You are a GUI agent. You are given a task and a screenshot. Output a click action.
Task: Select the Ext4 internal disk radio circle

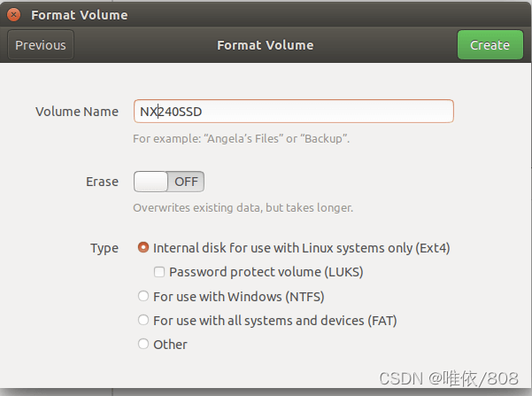[143, 247]
